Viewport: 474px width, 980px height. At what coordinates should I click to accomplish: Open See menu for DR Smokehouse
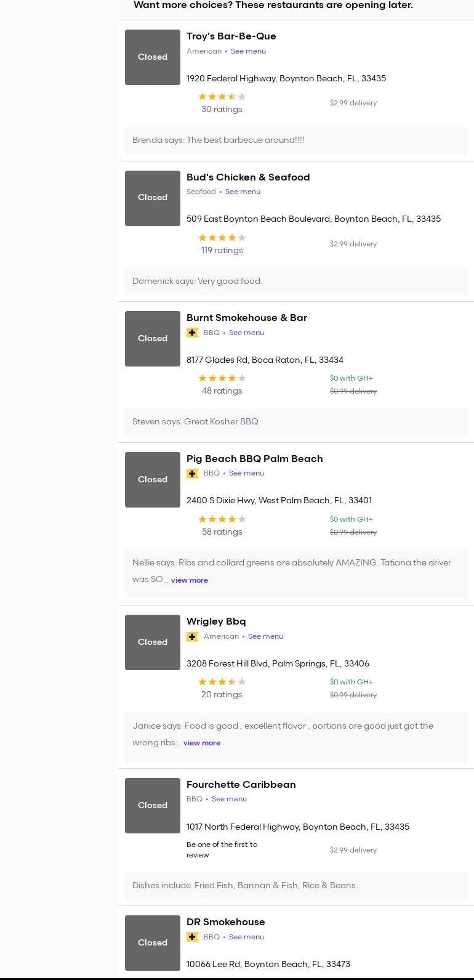coord(246,937)
